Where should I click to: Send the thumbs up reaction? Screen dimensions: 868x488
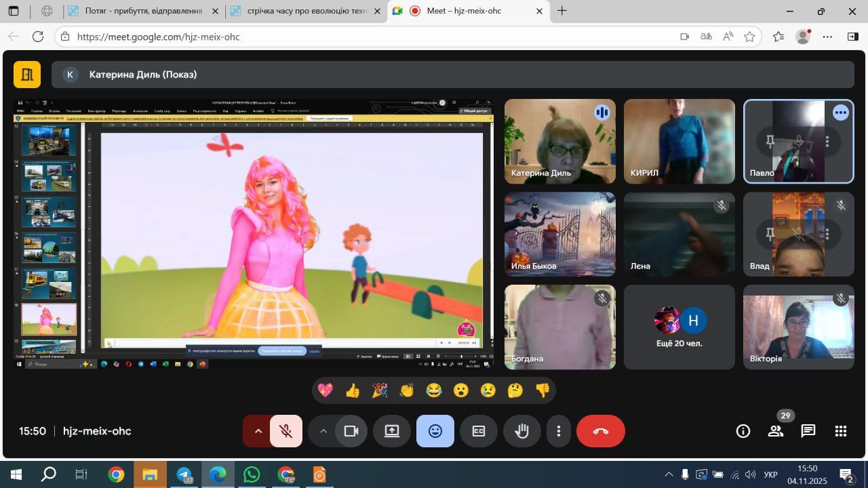tap(353, 390)
